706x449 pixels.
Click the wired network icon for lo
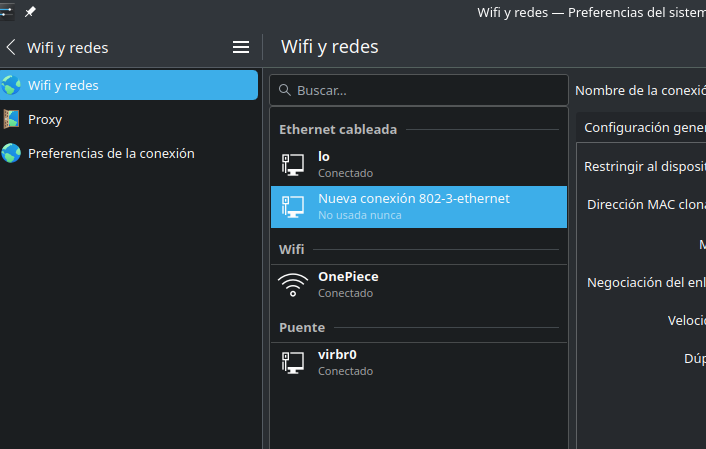pos(293,164)
